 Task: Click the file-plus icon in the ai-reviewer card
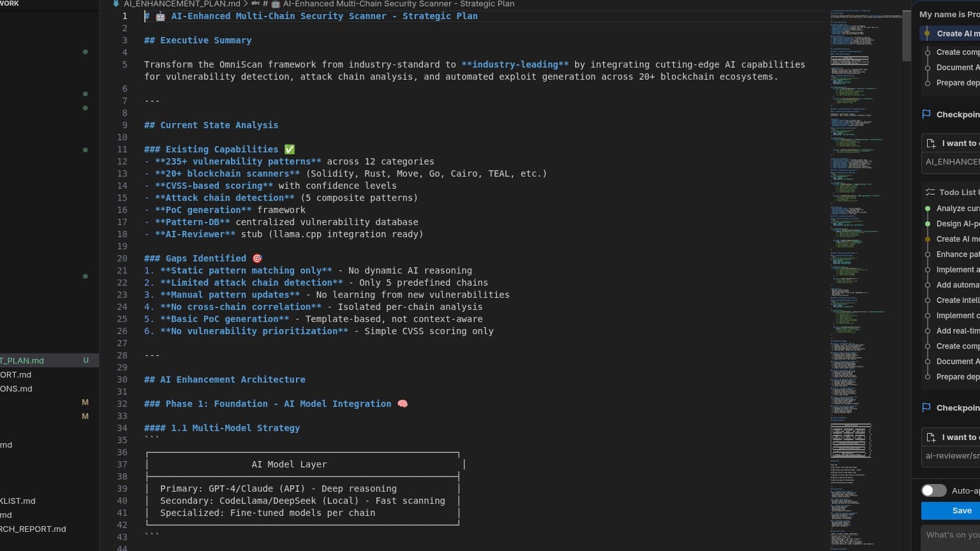click(x=931, y=437)
